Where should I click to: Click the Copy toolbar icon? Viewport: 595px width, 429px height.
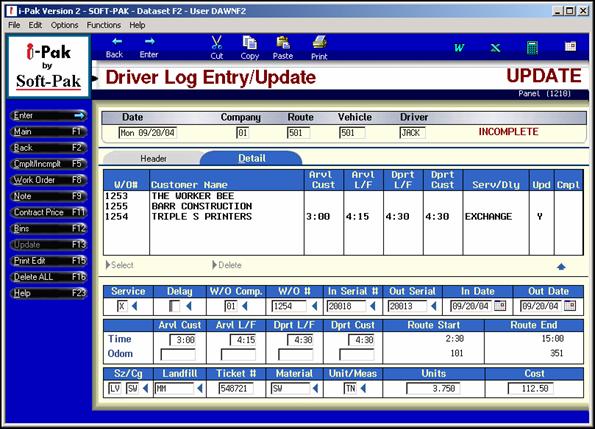pyautogui.click(x=250, y=42)
